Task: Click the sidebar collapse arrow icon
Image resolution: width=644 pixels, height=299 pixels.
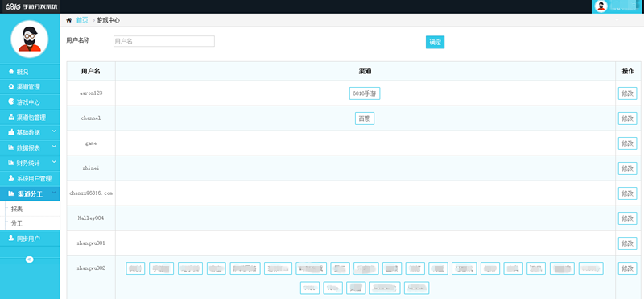Action: (29, 259)
